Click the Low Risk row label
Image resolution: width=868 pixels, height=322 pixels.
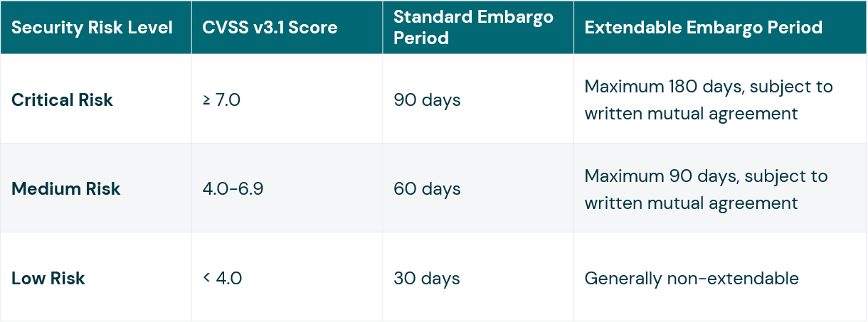[48, 278]
